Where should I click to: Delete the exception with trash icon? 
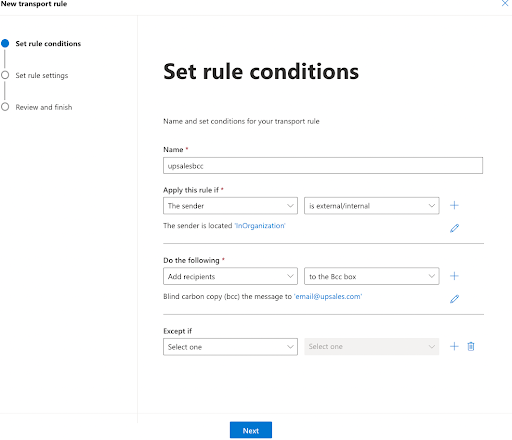[x=471, y=346]
